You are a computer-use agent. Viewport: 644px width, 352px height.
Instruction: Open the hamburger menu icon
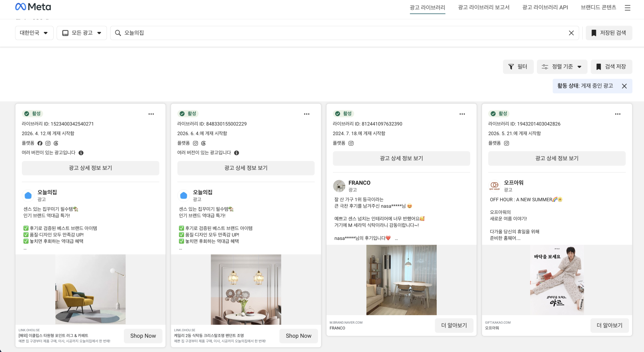627,8
